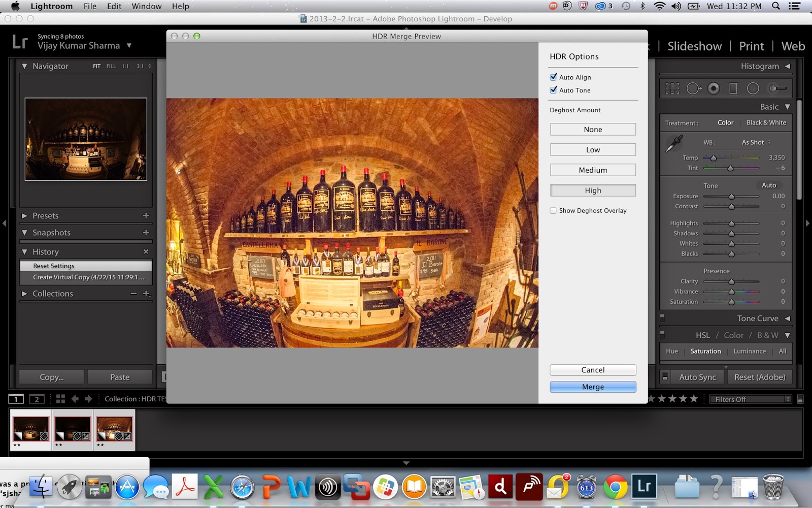Click the Collections minus icon

pyautogui.click(x=133, y=294)
